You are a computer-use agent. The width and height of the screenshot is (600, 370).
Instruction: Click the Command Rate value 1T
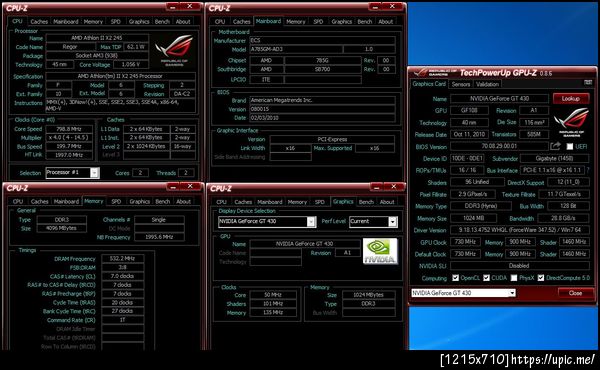click(x=122, y=320)
